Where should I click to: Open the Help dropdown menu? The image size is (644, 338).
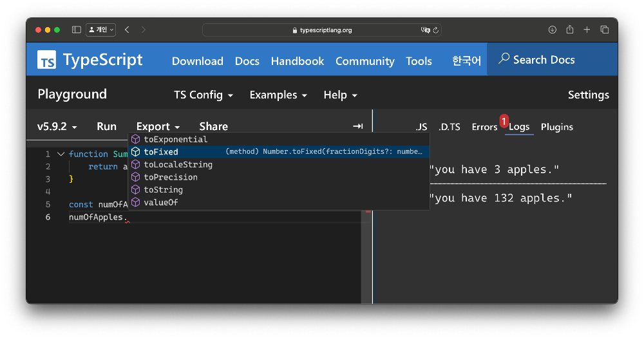340,95
